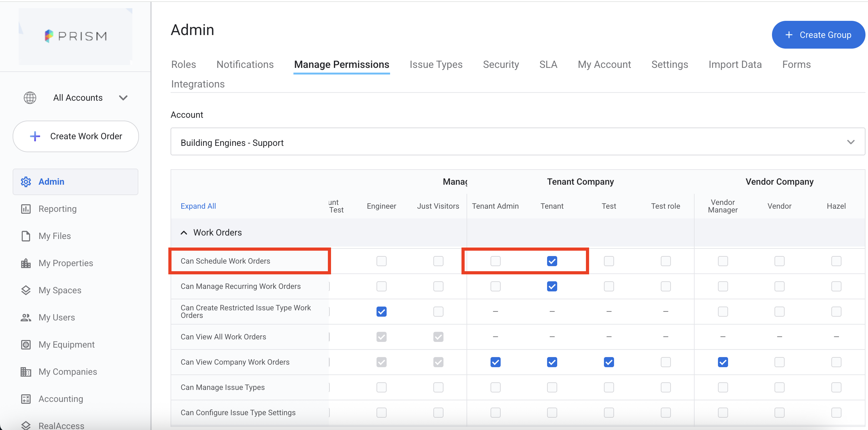Click the Admin gear icon
The height and width of the screenshot is (430, 868).
coord(26,182)
